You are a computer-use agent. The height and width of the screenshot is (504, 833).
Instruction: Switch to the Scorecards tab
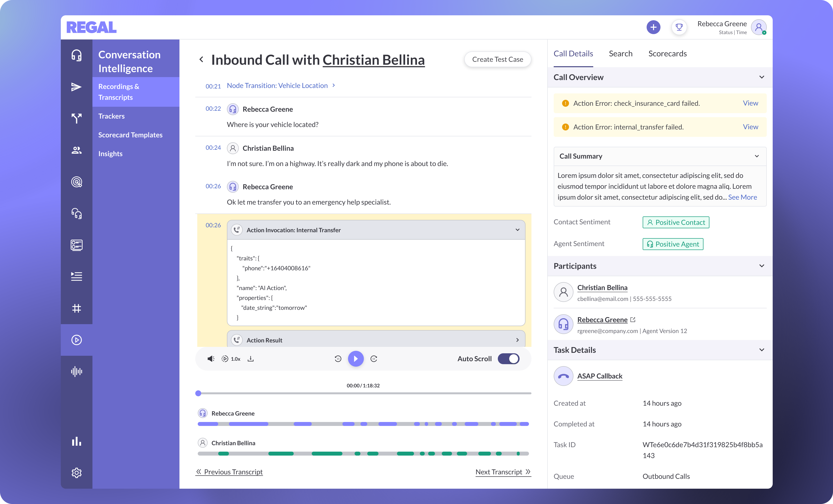point(667,53)
